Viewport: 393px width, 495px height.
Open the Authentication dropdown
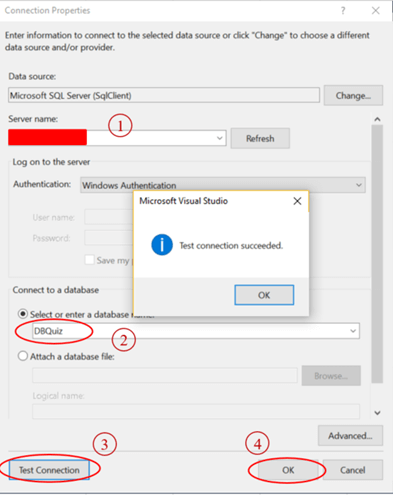223,185
